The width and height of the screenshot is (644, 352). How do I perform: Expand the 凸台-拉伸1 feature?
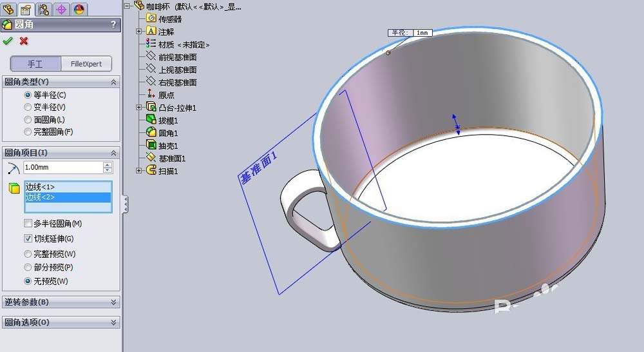(x=139, y=107)
